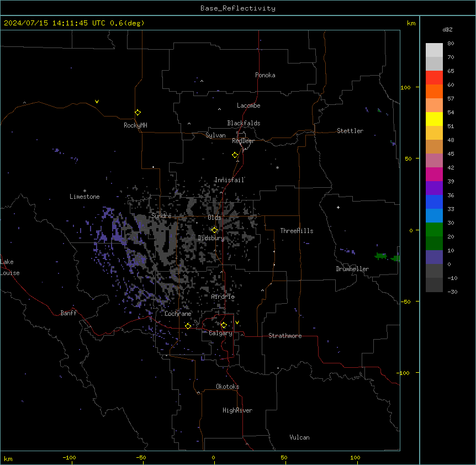The width and height of the screenshot is (476, 465).
Task: Click the ThreeHills label
Action: 297,231
